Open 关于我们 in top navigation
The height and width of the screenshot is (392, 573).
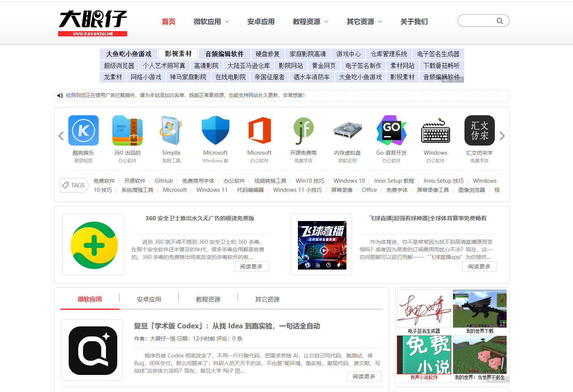(x=414, y=22)
